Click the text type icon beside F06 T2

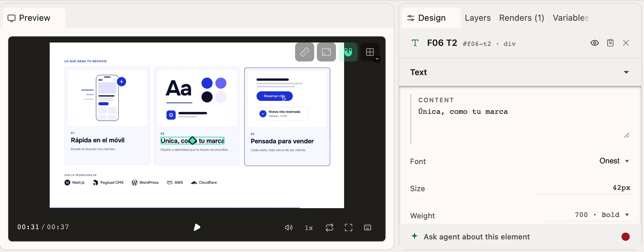[x=415, y=43]
